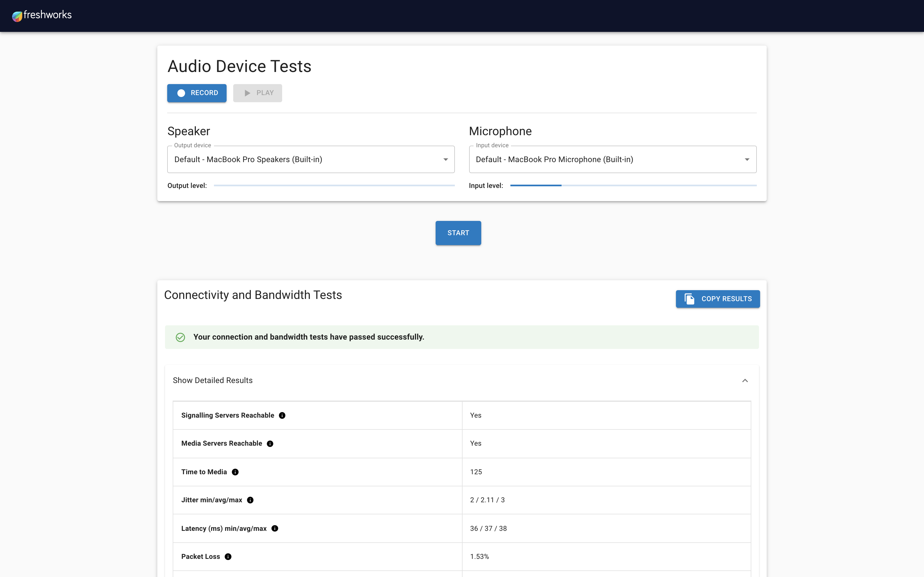Image resolution: width=924 pixels, height=577 pixels.
Task: Select the PLAY button
Action: pyautogui.click(x=257, y=93)
